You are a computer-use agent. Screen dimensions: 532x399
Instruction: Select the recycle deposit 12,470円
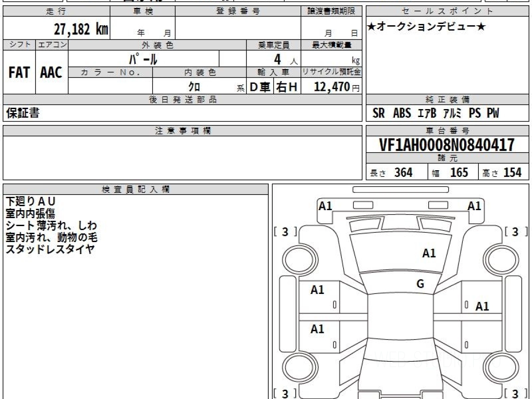(x=337, y=87)
